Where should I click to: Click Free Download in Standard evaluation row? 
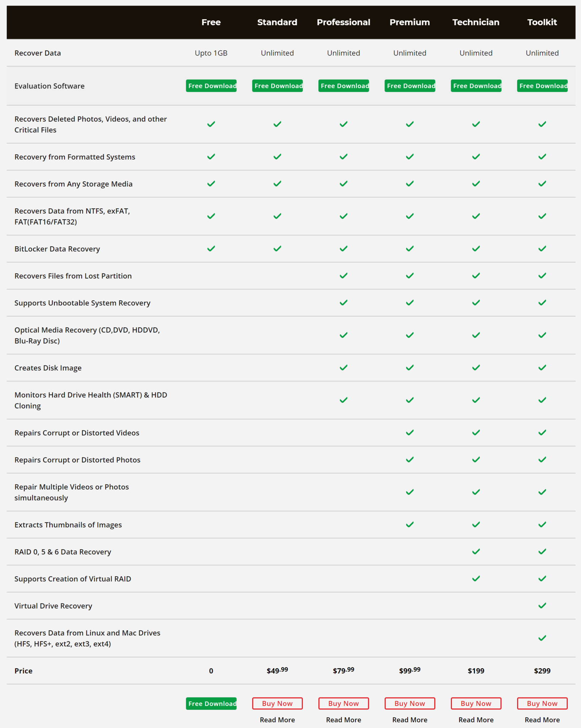(x=277, y=86)
